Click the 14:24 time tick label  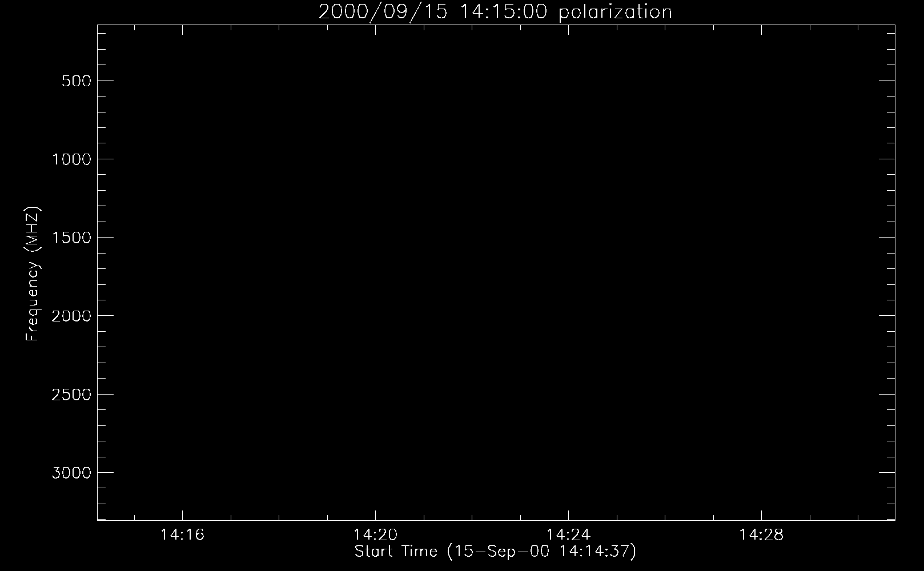568,535
